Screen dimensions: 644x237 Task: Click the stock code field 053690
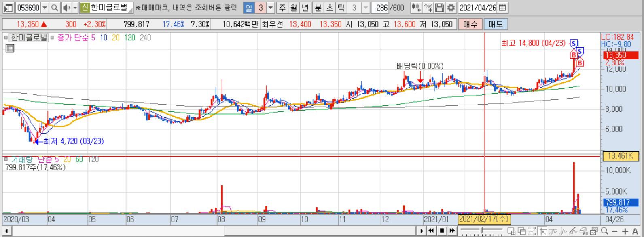pyautogui.click(x=28, y=8)
